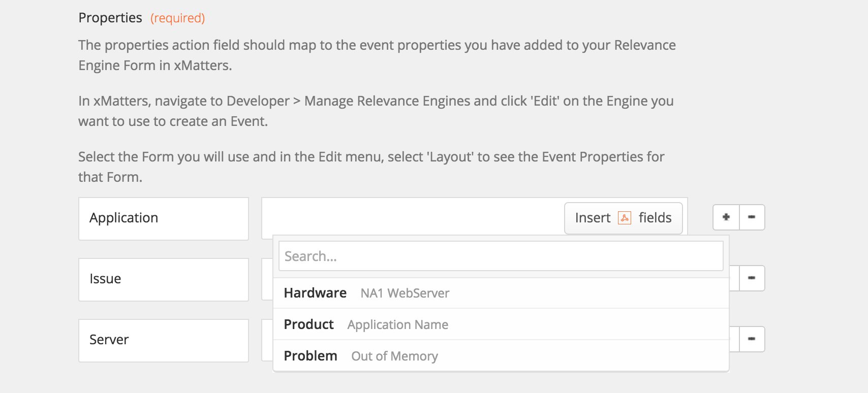The height and width of the screenshot is (393, 868).
Task: Edit the Issue property name field
Action: tap(164, 280)
